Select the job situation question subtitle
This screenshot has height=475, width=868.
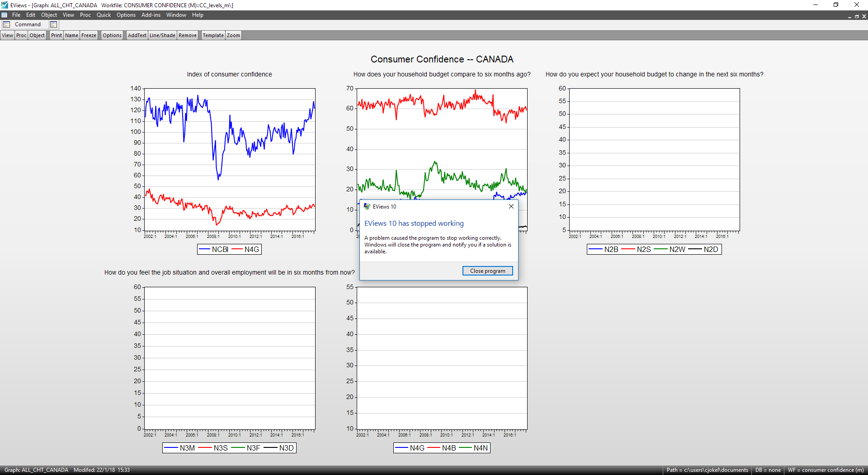click(229, 272)
